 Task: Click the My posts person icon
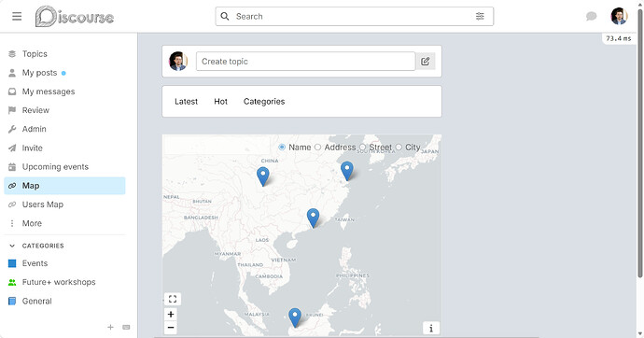[x=12, y=73]
